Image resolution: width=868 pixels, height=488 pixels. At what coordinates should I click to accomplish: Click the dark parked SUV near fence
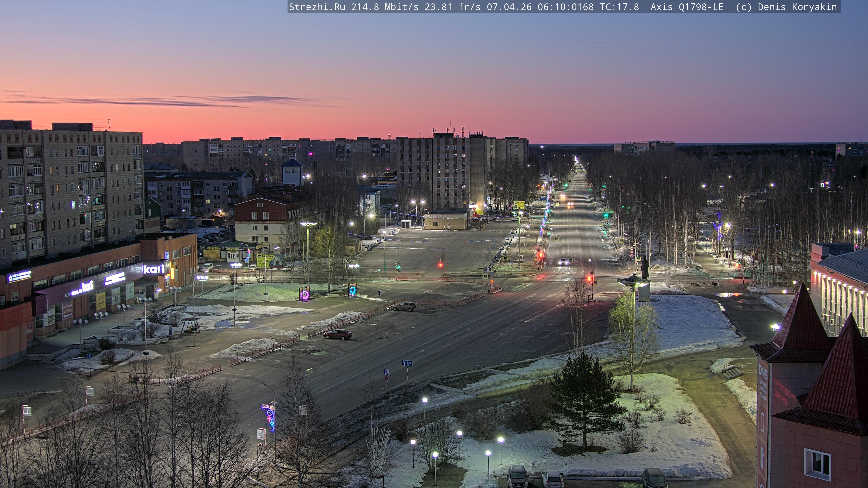[x=404, y=306]
